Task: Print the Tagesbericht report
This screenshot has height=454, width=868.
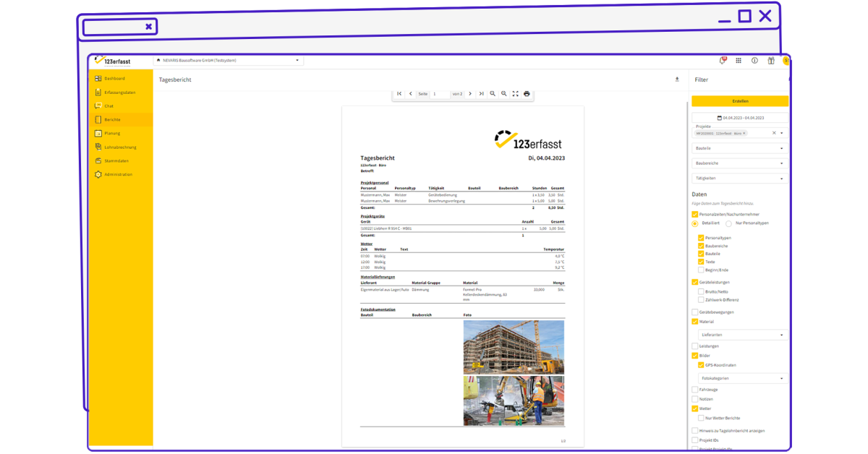Action: click(x=527, y=94)
